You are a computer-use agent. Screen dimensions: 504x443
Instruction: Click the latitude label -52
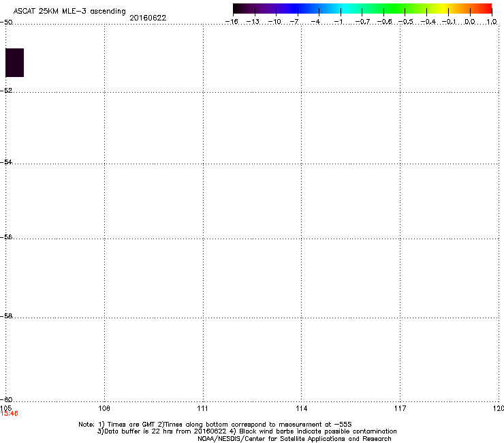pyautogui.click(x=6, y=91)
